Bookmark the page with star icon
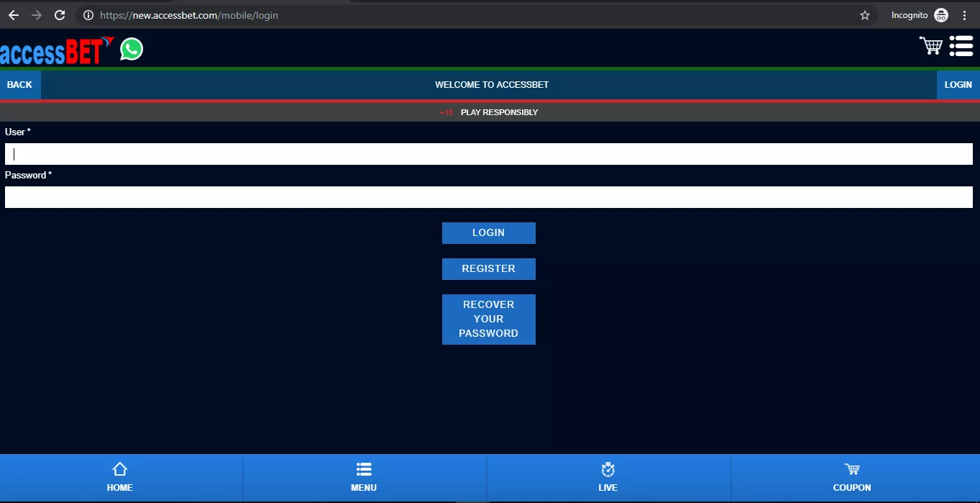The width and height of the screenshot is (980, 503). click(865, 14)
